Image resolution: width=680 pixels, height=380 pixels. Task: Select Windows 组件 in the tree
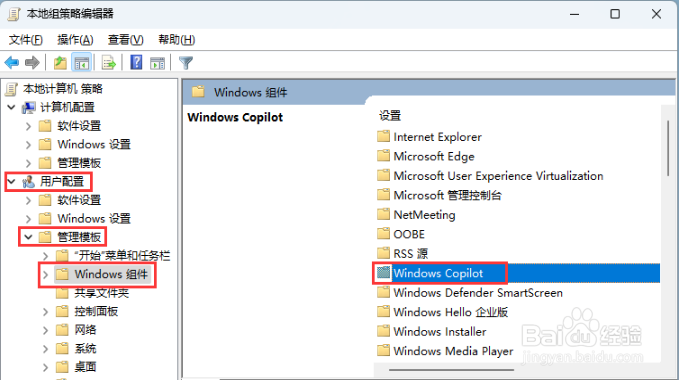coord(111,274)
